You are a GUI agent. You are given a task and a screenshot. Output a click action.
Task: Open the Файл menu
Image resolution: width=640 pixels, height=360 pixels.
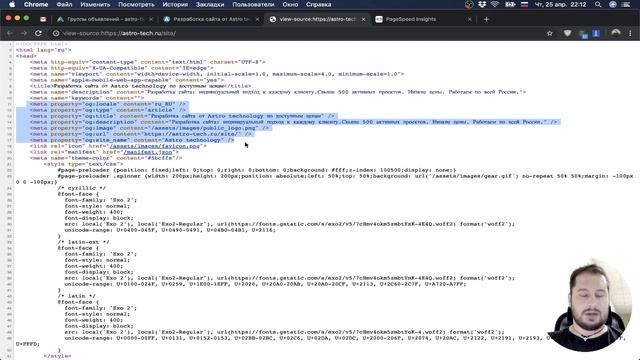click(x=64, y=4)
